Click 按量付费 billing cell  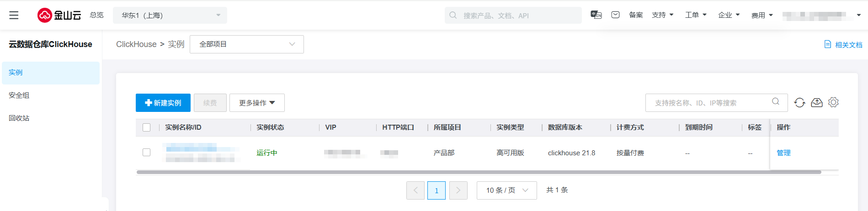pos(630,153)
